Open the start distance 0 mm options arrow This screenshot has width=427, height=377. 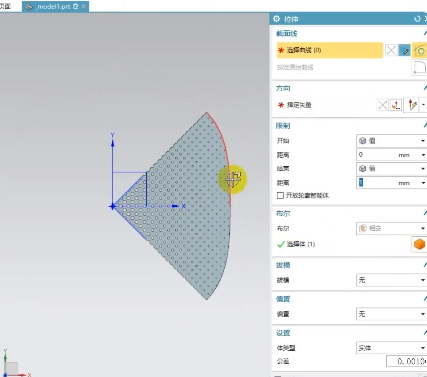tap(423, 155)
